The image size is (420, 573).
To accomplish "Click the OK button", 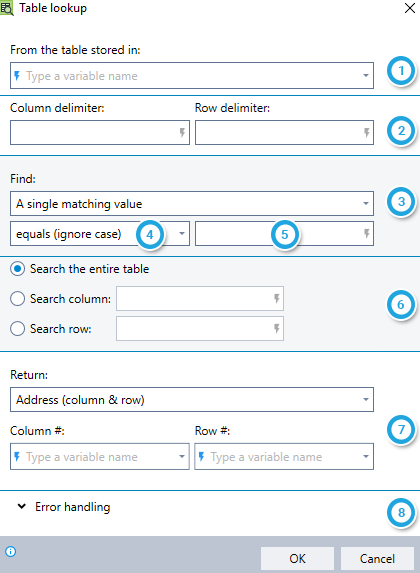I will click(297, 558).
